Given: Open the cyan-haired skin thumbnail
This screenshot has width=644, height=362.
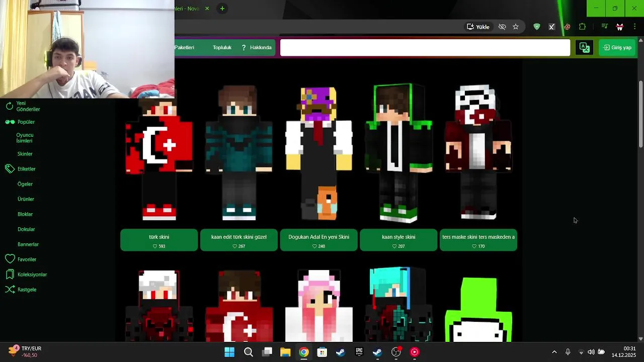Looking at the screenshot, I should [x=398, y=305].
